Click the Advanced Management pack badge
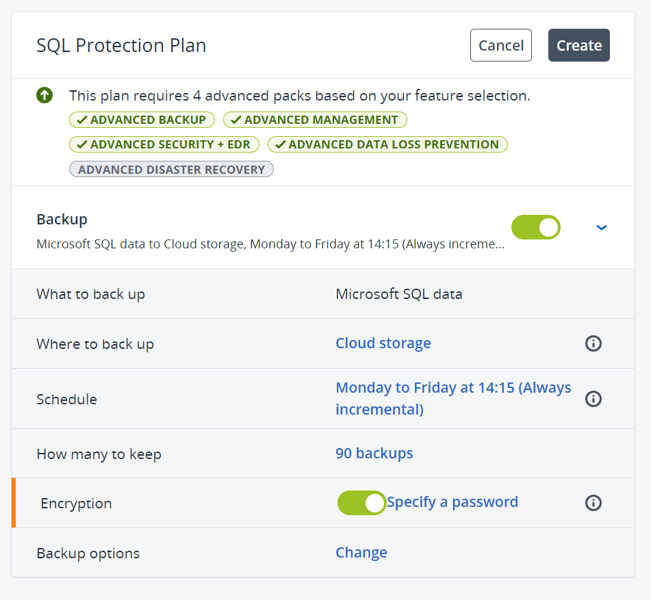The width and height of the screenshot is (651, 600). coord(314,120)
